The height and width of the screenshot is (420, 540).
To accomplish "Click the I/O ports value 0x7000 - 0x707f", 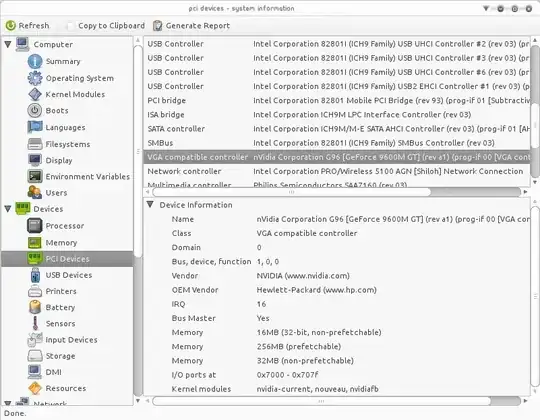I will pos(288,375).
